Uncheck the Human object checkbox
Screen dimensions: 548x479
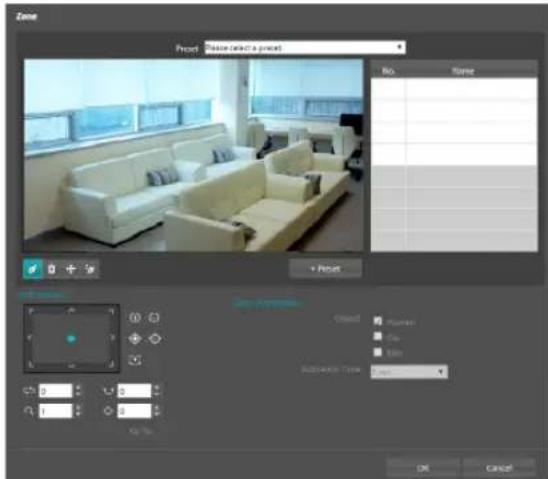tap(377, 321)
